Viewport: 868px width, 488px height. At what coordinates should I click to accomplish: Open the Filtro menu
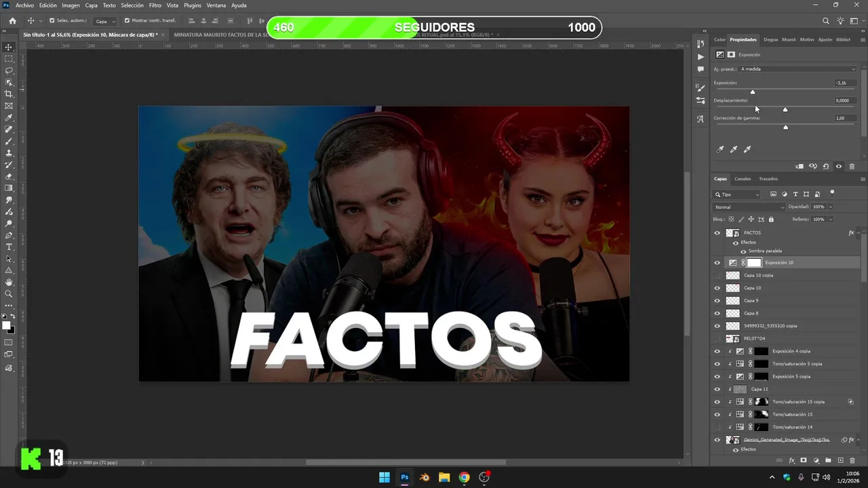coord(155,5)
